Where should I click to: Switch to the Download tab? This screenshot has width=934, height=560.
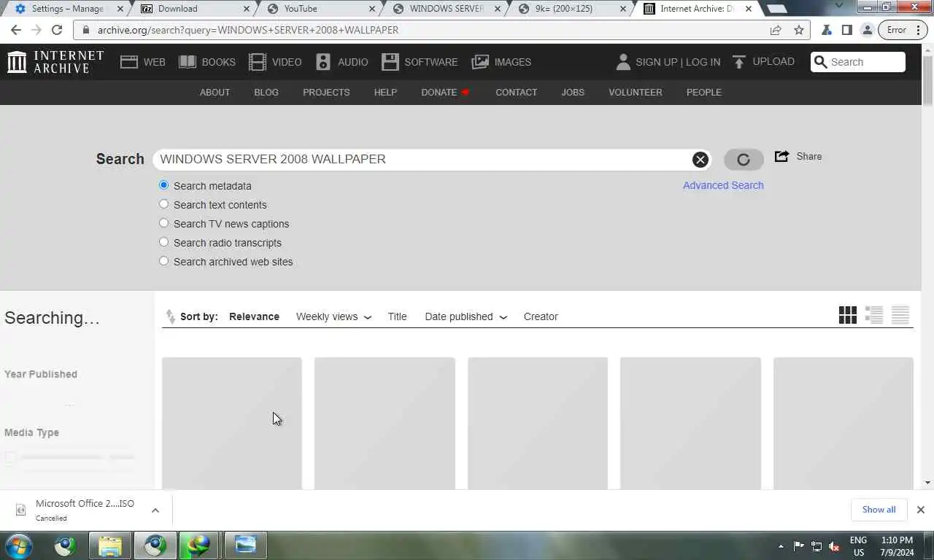tap(193, 9)
